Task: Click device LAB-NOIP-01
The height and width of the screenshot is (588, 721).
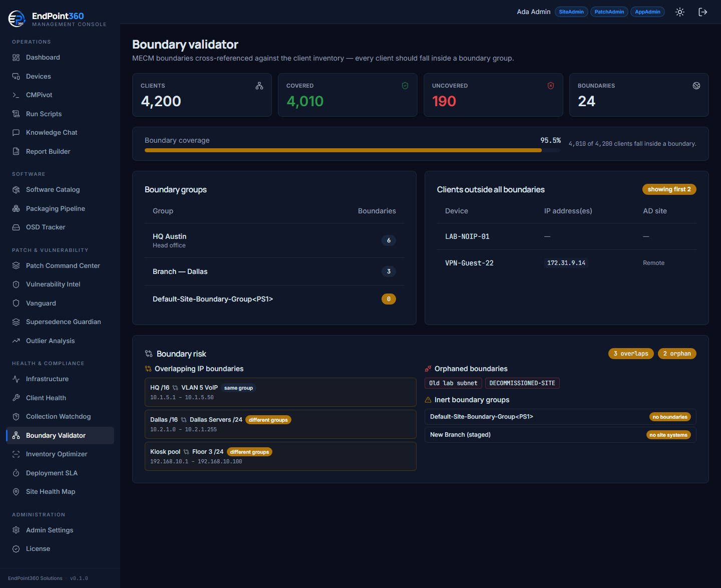Action: 467,236
